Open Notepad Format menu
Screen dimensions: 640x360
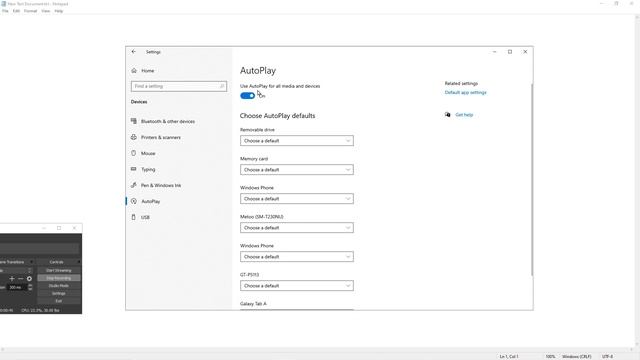click(x=31, y=11)
